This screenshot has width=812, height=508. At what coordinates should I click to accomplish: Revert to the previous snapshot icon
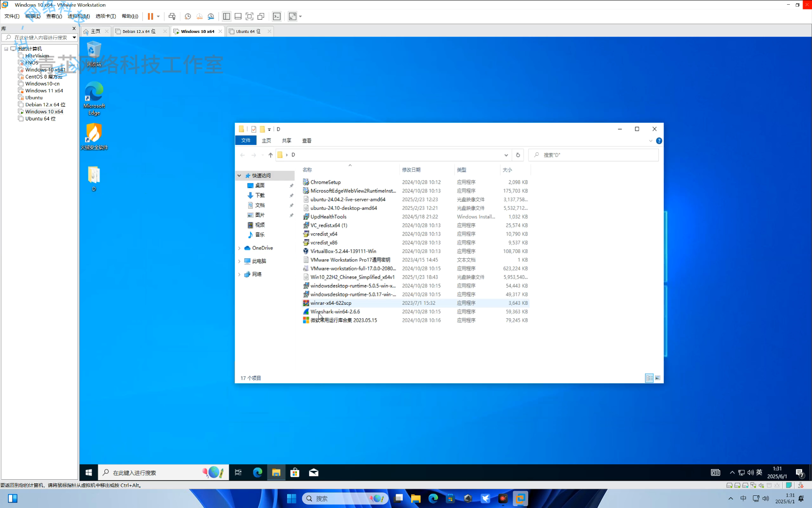tap(199, 16)
